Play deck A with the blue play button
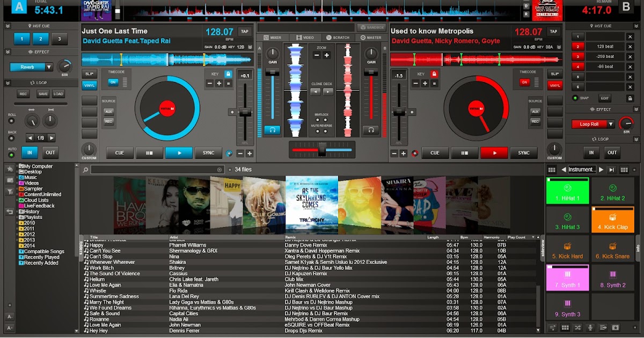This screenshot has height=338, width=644. pyautogui.click(x=179, y=153)
